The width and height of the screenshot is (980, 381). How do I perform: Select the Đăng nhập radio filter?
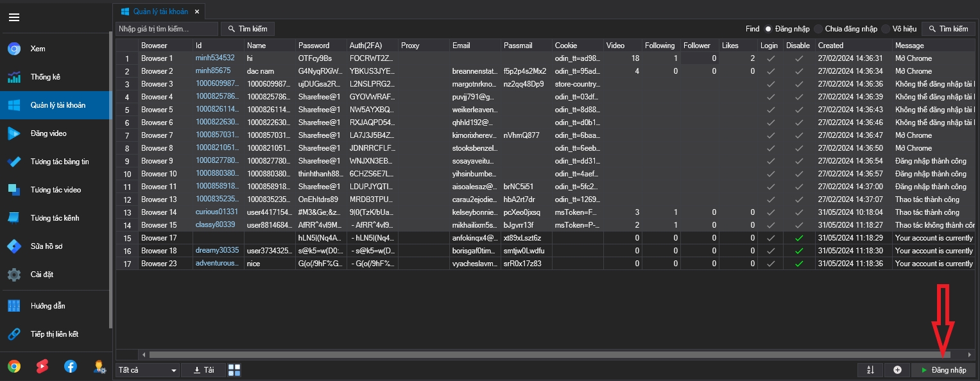(x=768, y=29)
